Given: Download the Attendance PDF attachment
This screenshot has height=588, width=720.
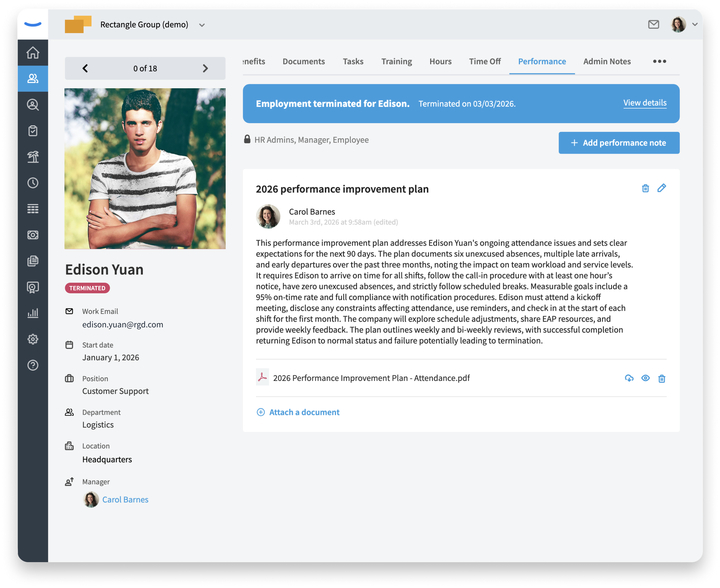Looking at the screenshot, I should tap(629, 378).
